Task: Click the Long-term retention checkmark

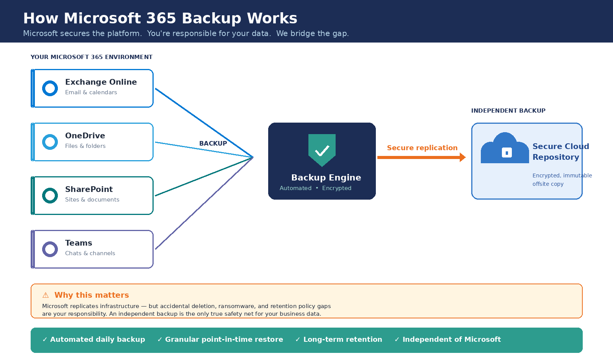Action: coord(298,339)
